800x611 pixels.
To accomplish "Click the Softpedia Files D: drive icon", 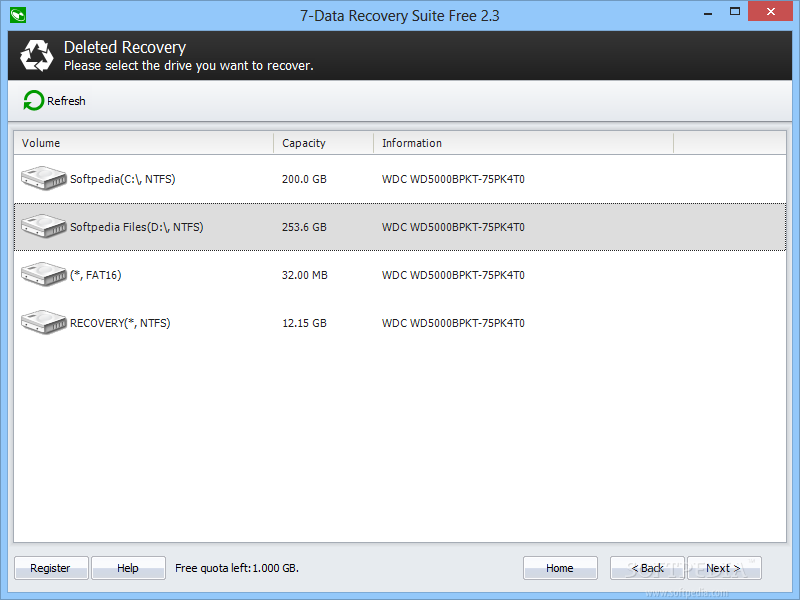I will (44, 226).
